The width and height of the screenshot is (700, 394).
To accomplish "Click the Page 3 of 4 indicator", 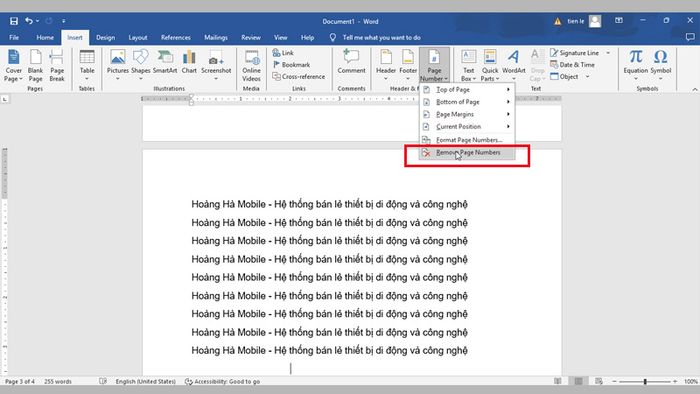I will 20,382.
